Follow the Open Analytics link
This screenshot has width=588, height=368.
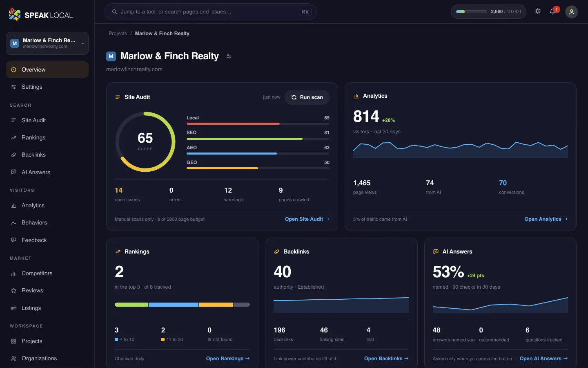click(x=546, y=219)
